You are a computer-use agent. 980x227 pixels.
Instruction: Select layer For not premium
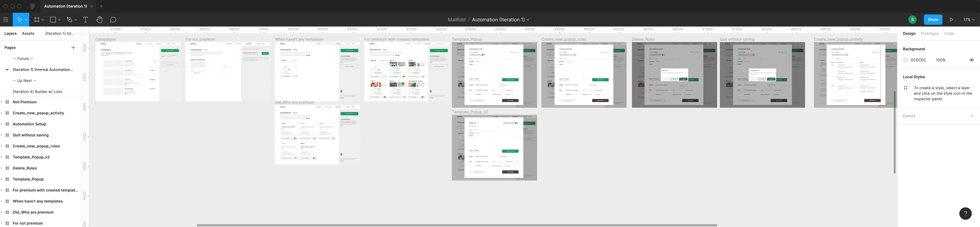coord(27,223)
